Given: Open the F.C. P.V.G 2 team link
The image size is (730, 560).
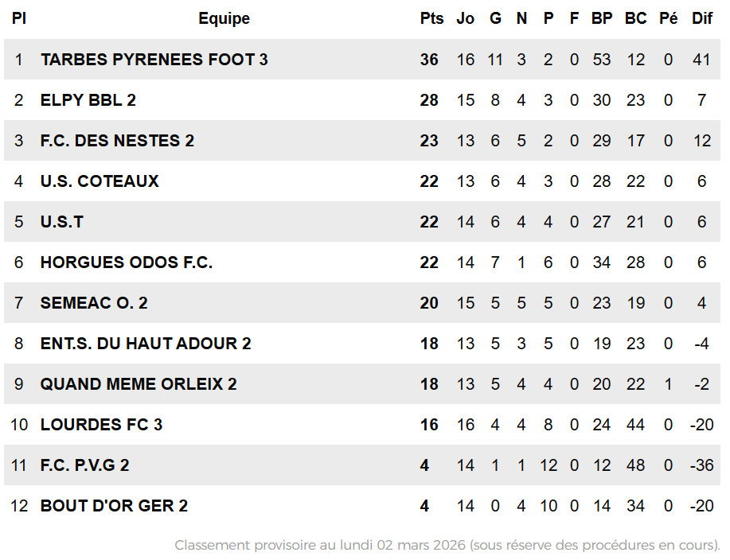Looking at the screenshot, I should pyautogui.click(x=84, y=465).
